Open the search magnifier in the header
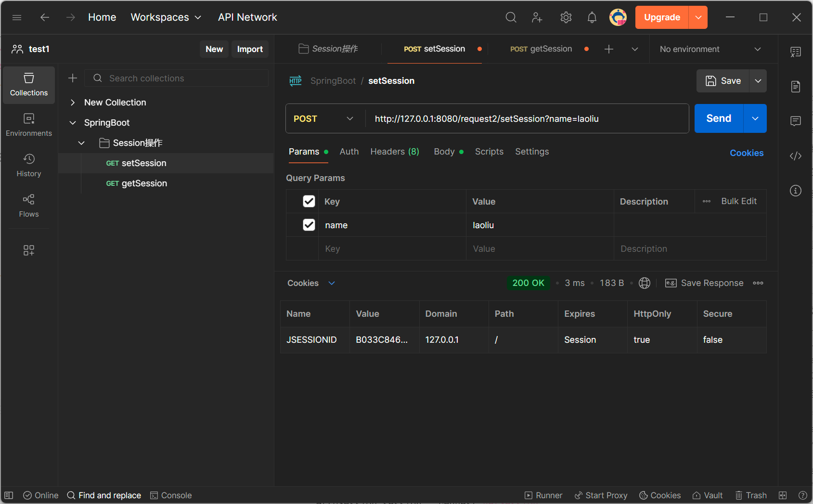813x504 pixels. (x=511, y=17)
